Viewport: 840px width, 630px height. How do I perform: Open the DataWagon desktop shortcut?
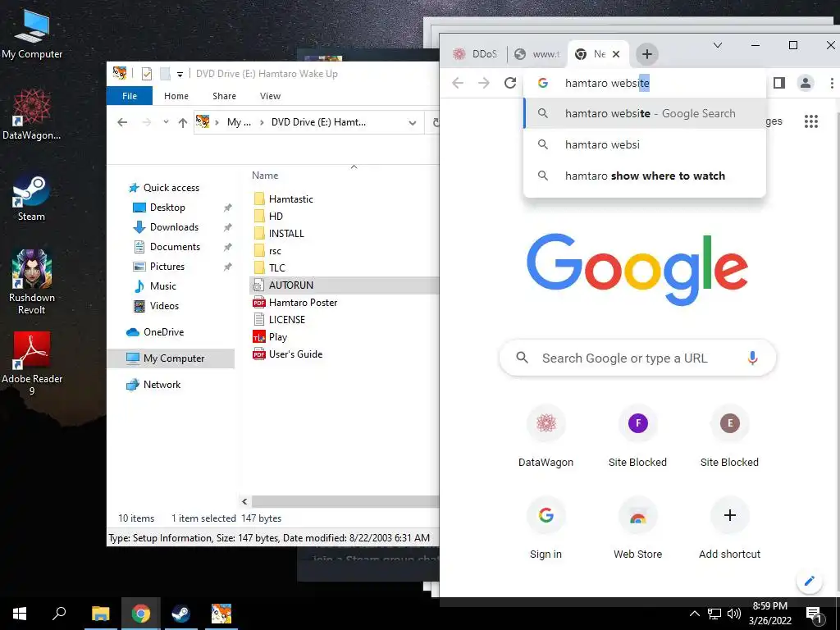(32, 114)
